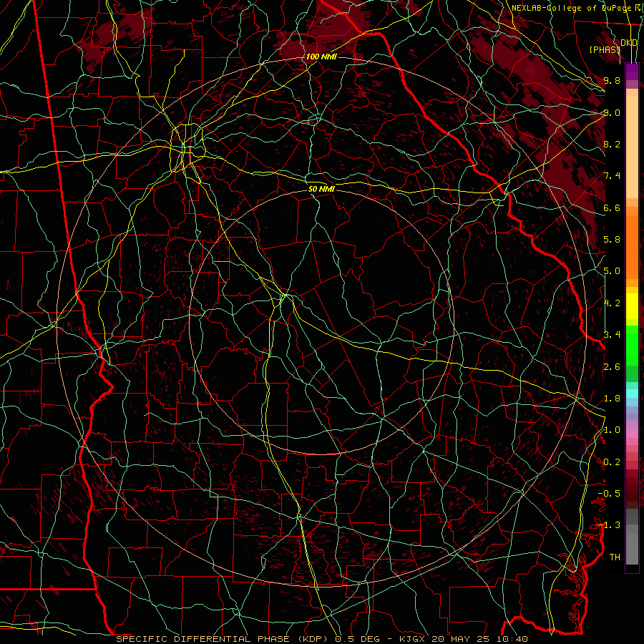
Task: Click the 50 NMI range ring label
Action: [x=321, y=189]
